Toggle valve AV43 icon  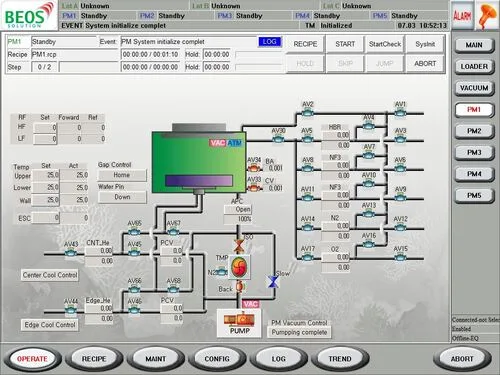coord(71,253)
